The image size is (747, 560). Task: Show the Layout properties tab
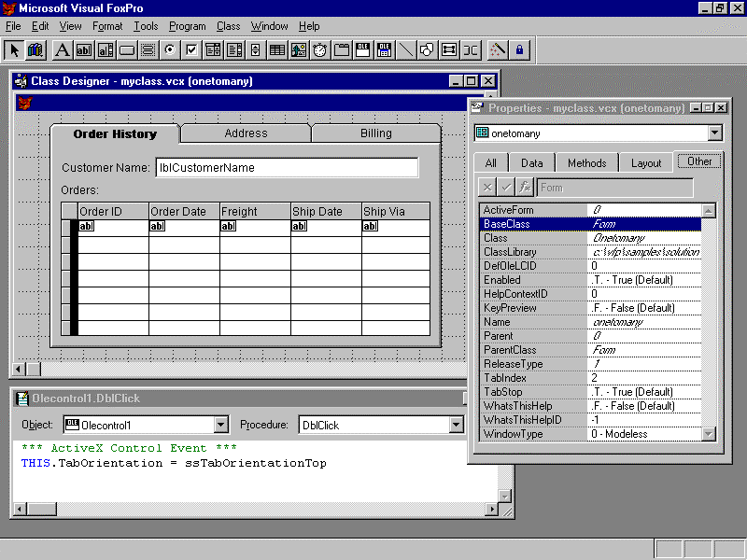click(x=646, y=162)
